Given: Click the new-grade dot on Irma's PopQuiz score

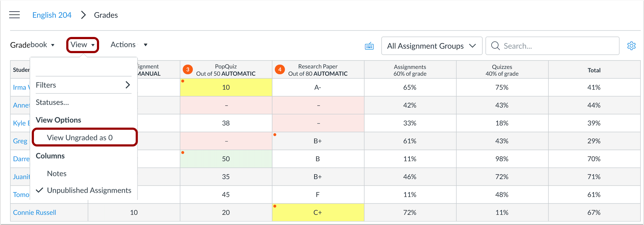Looking at the screenshot, I should pyautogui.click(x=183, y=81).
